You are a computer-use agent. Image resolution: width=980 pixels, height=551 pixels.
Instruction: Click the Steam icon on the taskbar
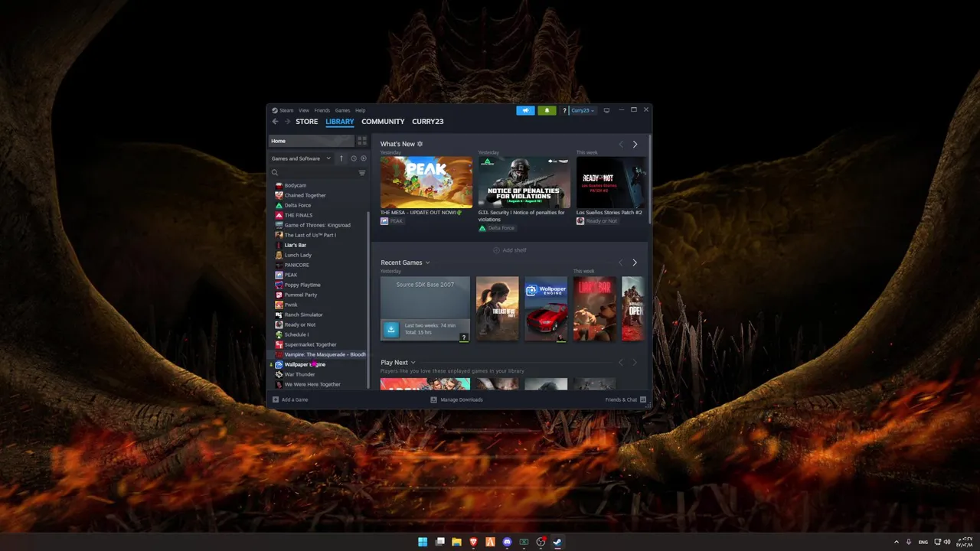click(x=557, y=542)
